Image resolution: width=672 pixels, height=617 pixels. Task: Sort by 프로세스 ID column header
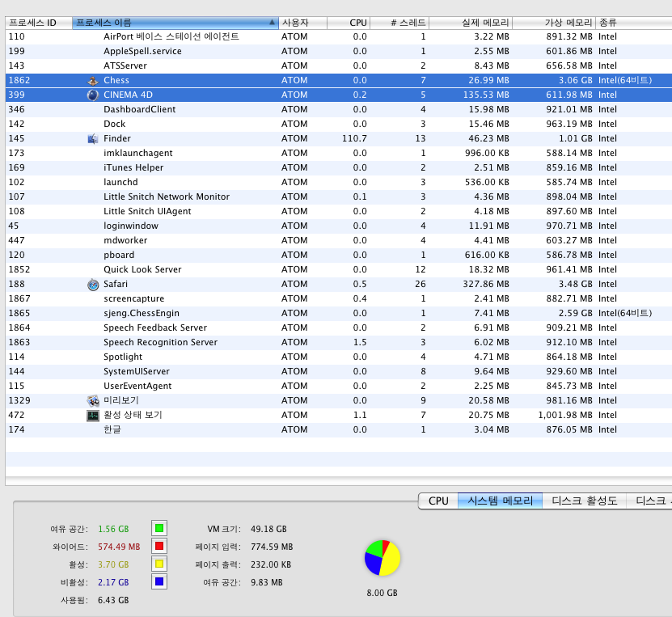(x=37, y=23)
